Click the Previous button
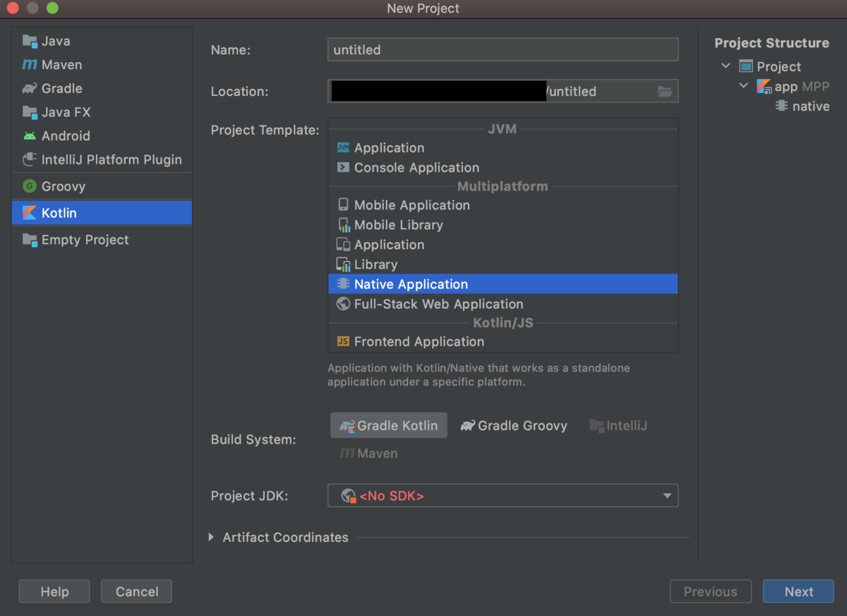This screenshot has height=616, width=847. coord(710,591)
